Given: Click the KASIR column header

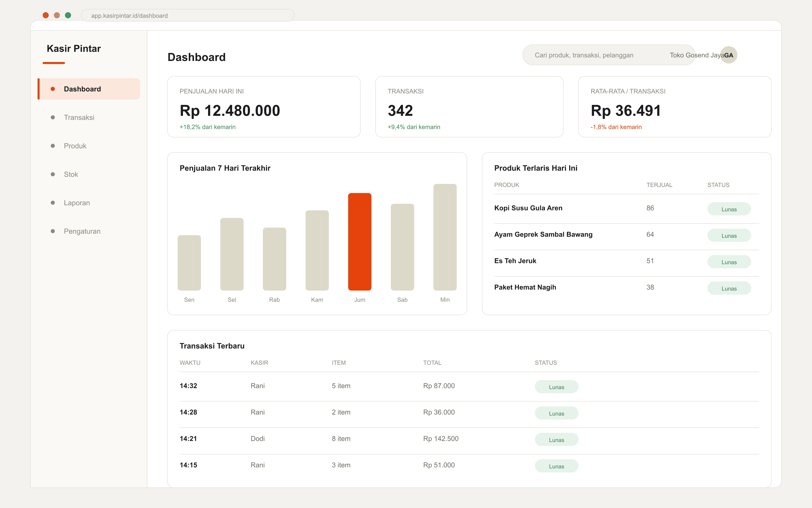Looking at the screenshot, I should pos(259,363).
